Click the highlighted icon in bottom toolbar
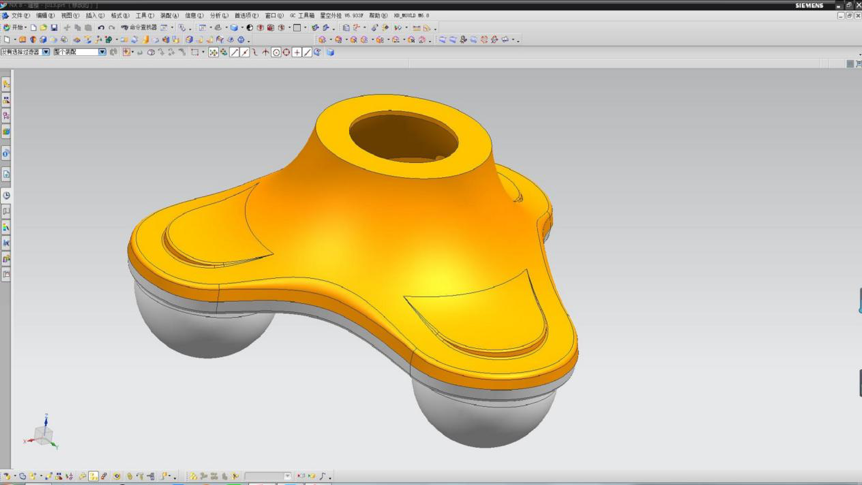Screen dimensions: 862x485 coord(93,477)
